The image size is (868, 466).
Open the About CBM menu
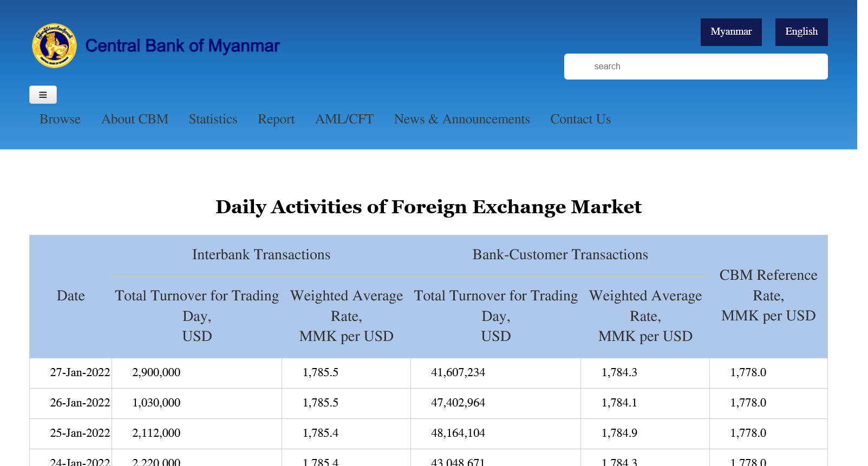135,120
